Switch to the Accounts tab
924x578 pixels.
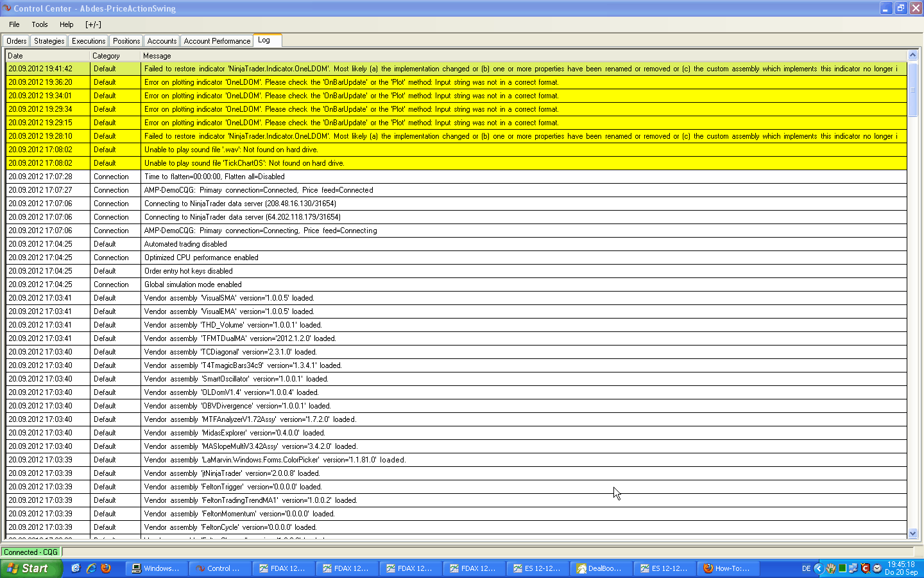coord(162,41)
